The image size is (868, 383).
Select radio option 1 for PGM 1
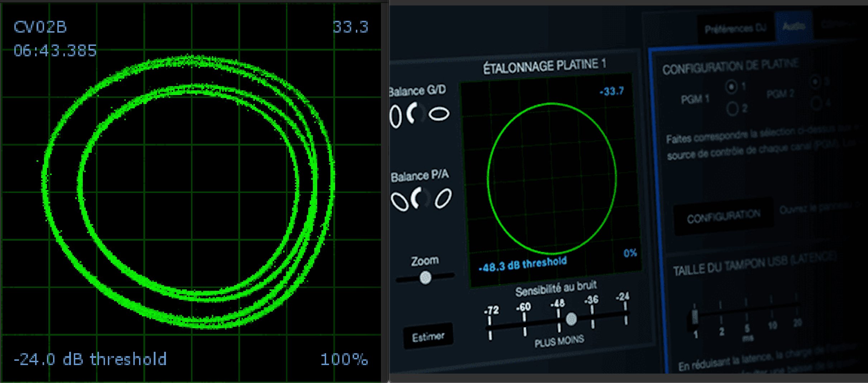click(x=731, y=87)
